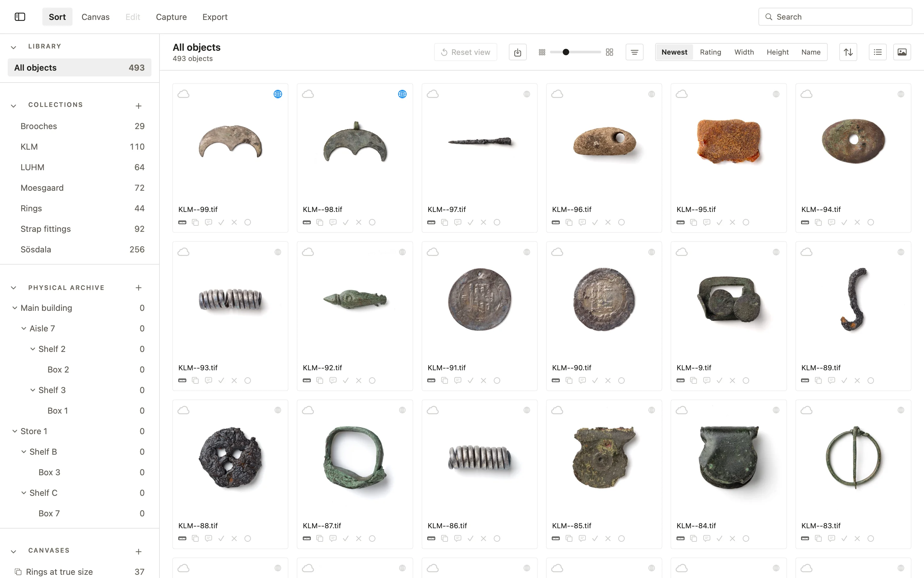
Task: Mark KLM--97.tif with the checkmark
Action: tap(470, 223)
